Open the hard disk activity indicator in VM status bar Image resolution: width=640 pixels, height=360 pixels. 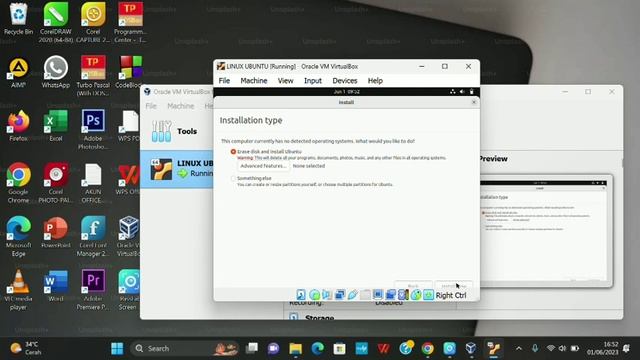[301, 295]
